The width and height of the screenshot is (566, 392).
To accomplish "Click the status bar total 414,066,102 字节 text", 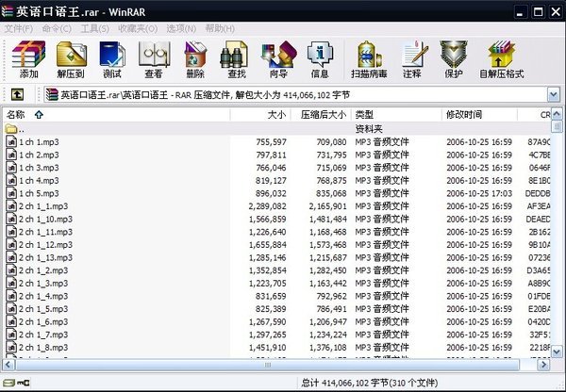I will [x=369, y=383].
